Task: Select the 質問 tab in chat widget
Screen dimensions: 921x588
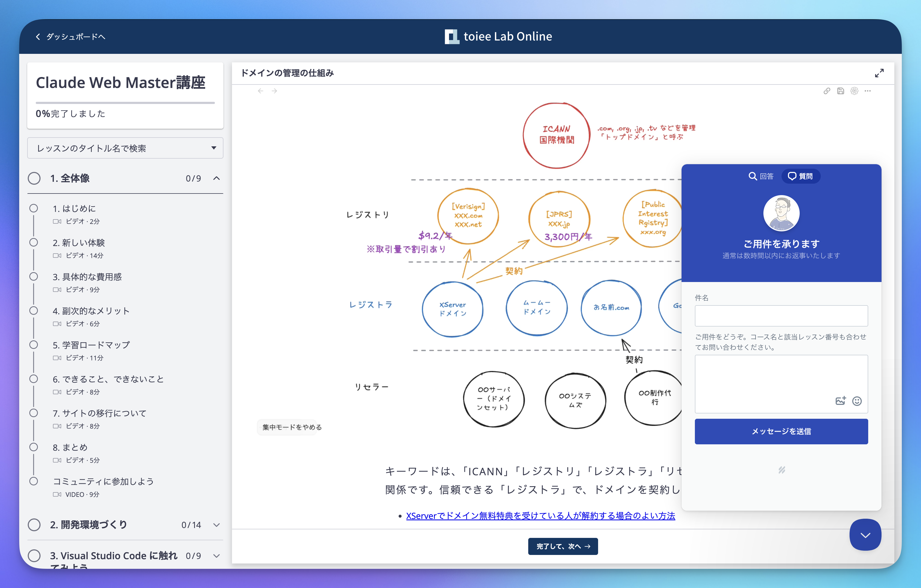Action: coord(800,176)
